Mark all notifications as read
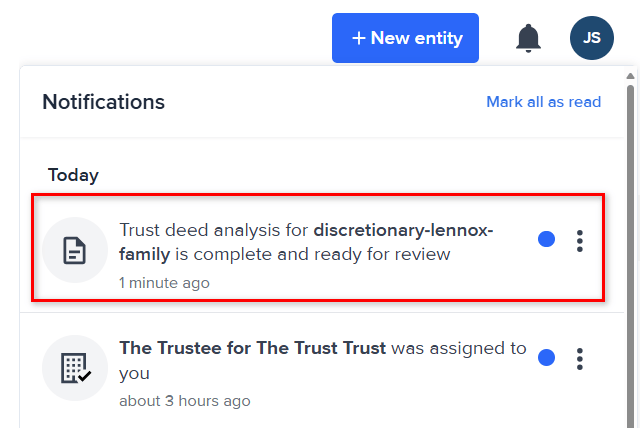 (x=543, y=102)
